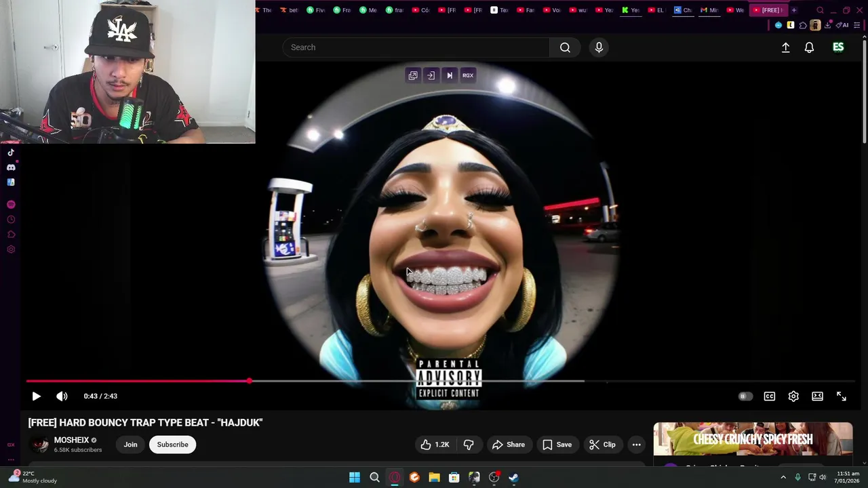Dislike the HAJDUK video

(x=469, y=445)
